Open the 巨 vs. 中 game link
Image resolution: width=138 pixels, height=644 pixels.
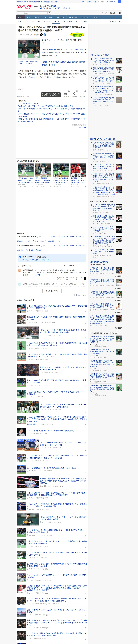pos(20,241)
